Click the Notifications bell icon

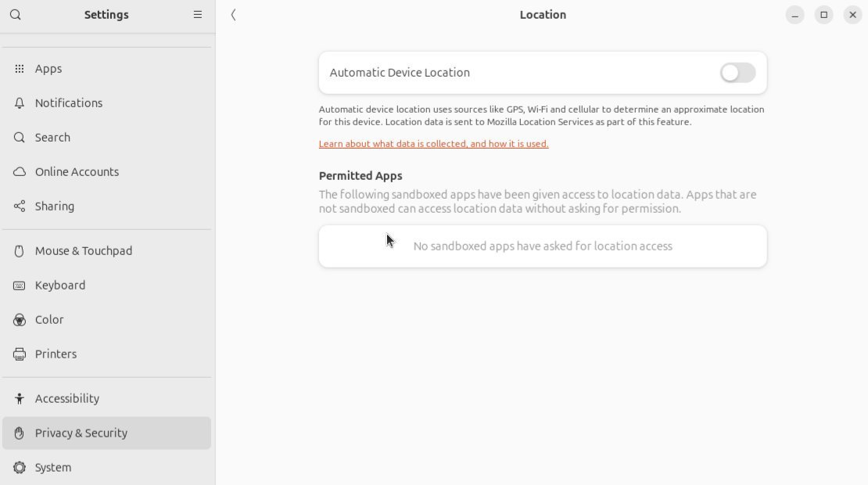click(x=20, y=103)
